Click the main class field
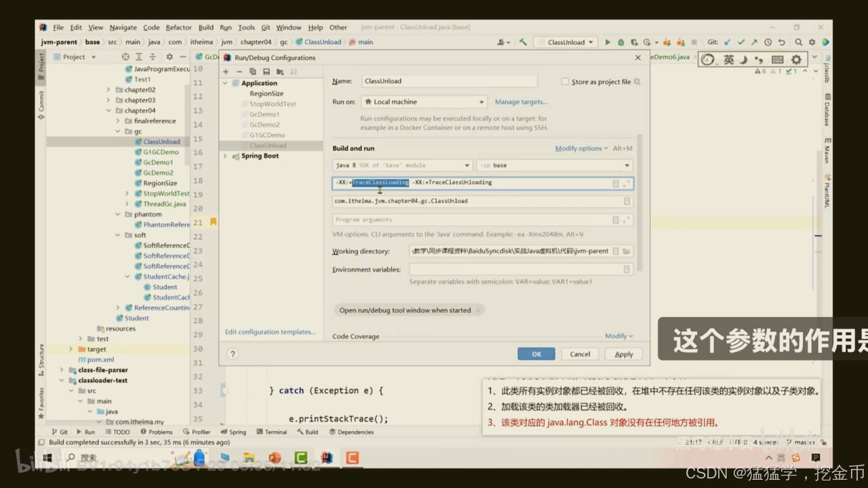Screen dimensions: 868x488 pos(483,201)
